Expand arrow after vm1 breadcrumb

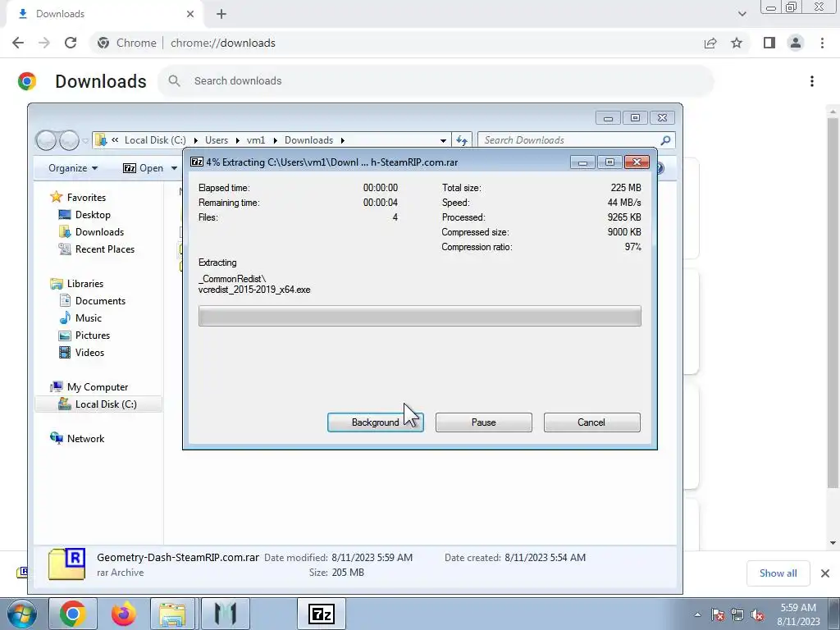point(275,140)
